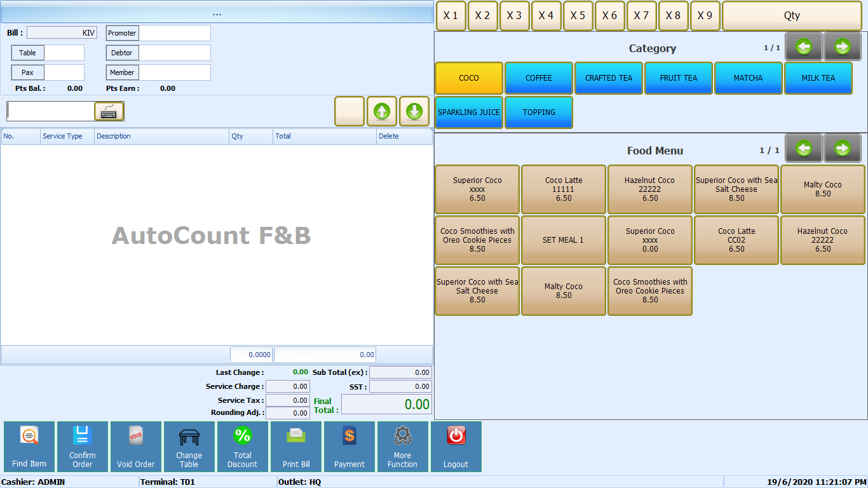Click the Qty button at top right
868x488 pixels.
792,16
